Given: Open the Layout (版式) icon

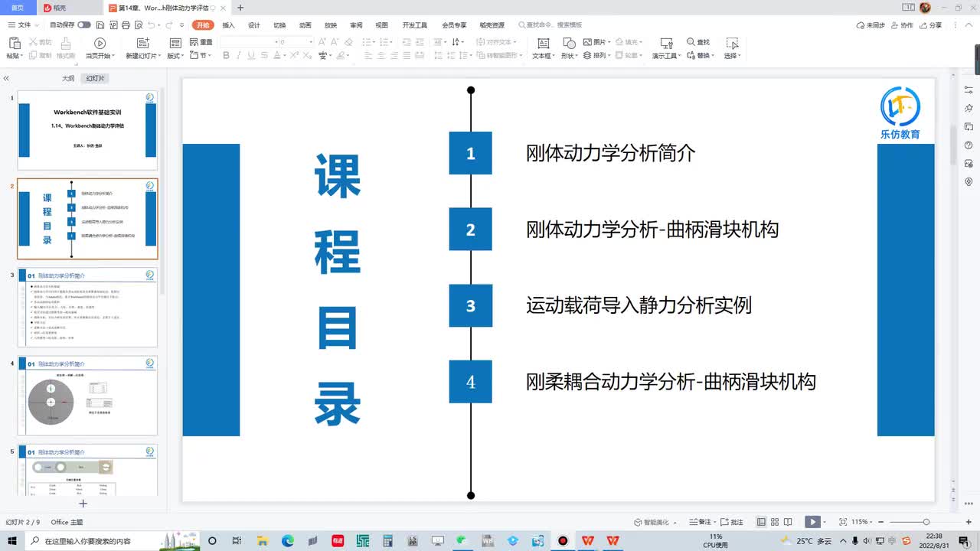Looking at the screenshot, I should (175, 43).
